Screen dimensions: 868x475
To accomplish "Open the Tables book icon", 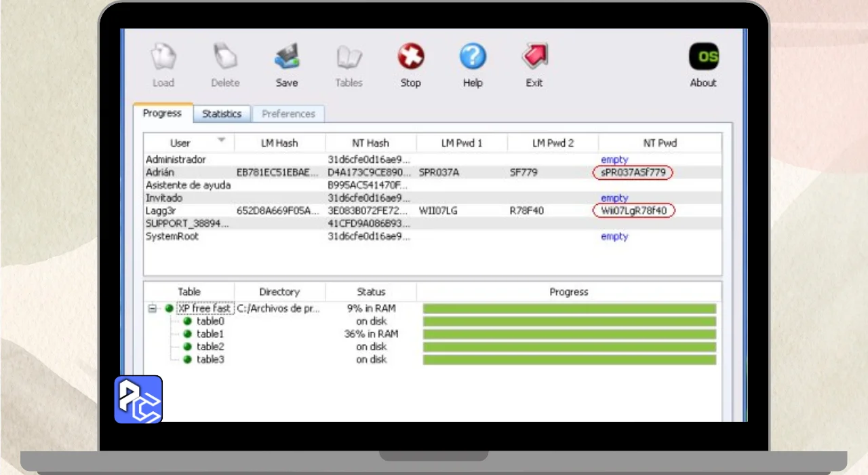I will point(349,58).
